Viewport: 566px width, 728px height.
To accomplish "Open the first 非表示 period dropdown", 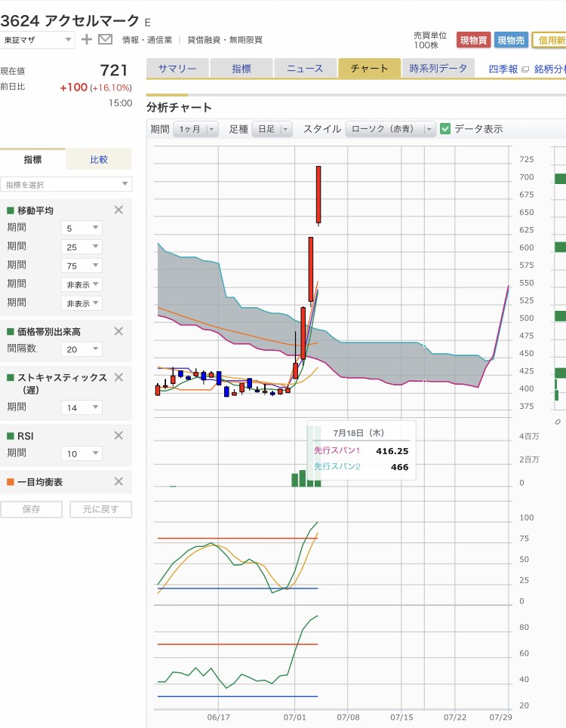I will (x=82, y=284).
